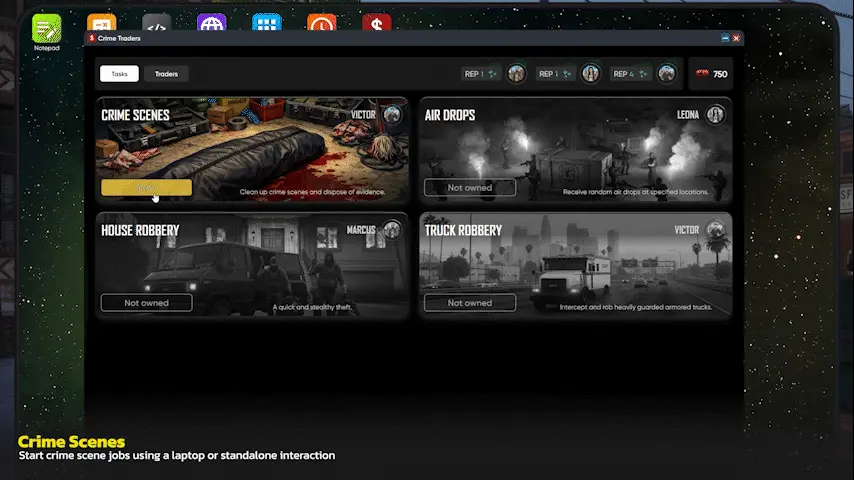Launch the purple globe browser icon

click(211, 23)
